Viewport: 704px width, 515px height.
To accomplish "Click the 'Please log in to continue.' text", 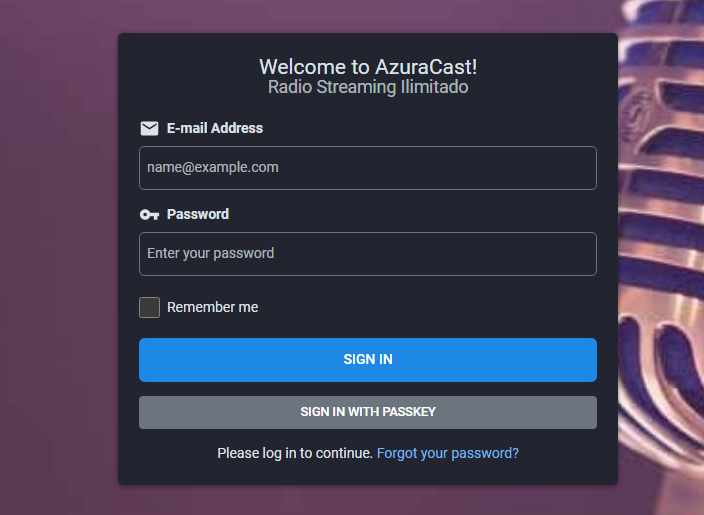I will [x=295, y=453].
